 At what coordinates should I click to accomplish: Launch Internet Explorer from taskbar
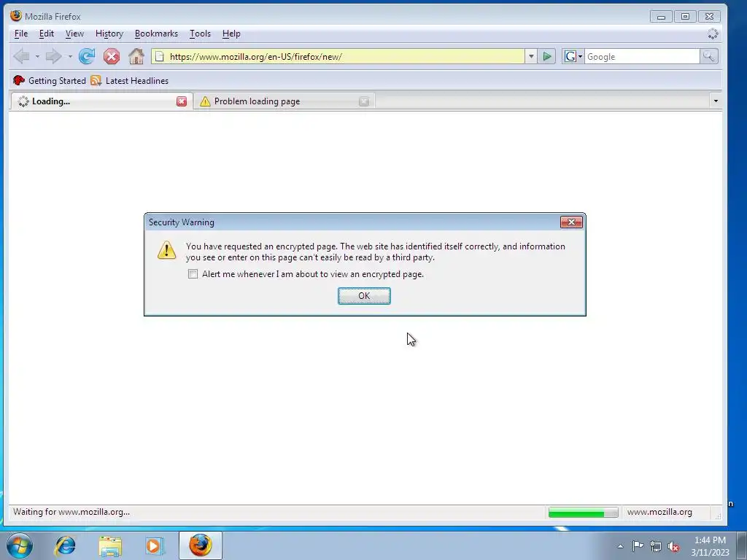pos(65,545)
